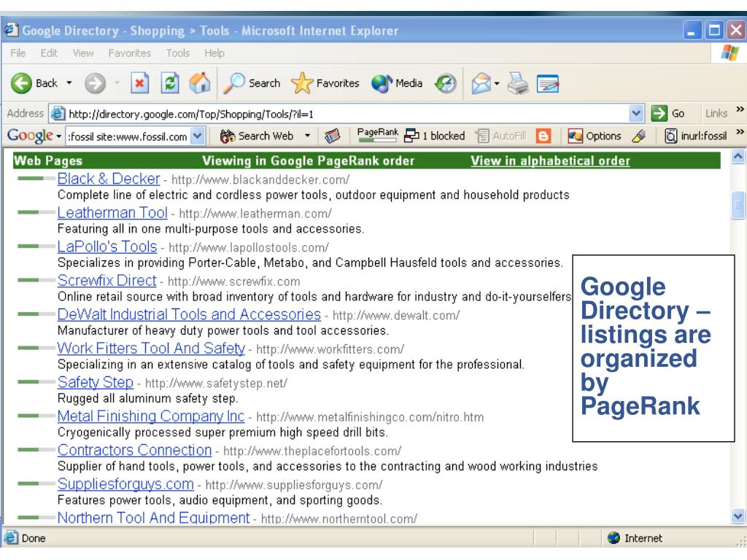This screenshot has width=747, height=560.
Task: Open Google toolbar Options
Action: click(594, 136)
